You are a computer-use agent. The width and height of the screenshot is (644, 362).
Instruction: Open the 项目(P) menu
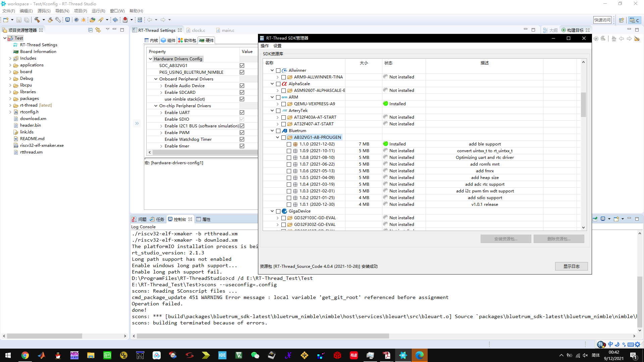(x=80, y=11)
